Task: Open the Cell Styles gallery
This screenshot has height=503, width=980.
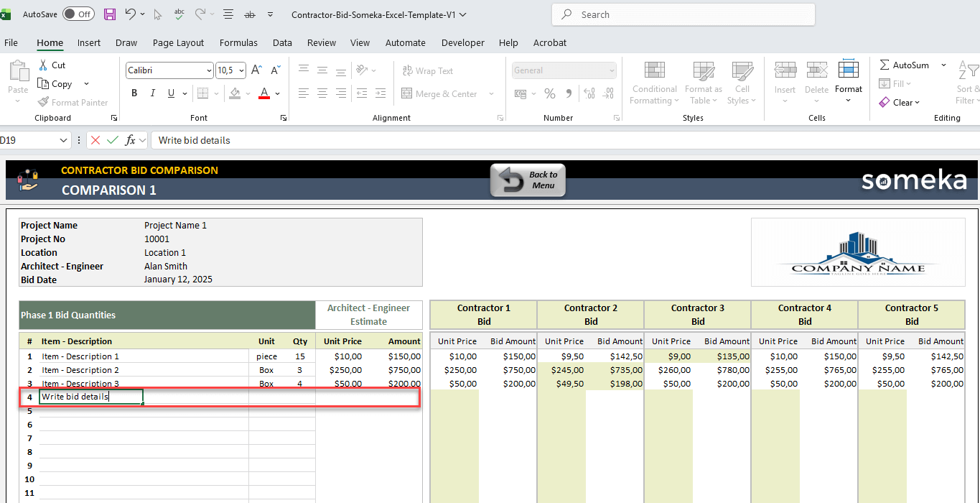Action: click(x=742, y=83)
